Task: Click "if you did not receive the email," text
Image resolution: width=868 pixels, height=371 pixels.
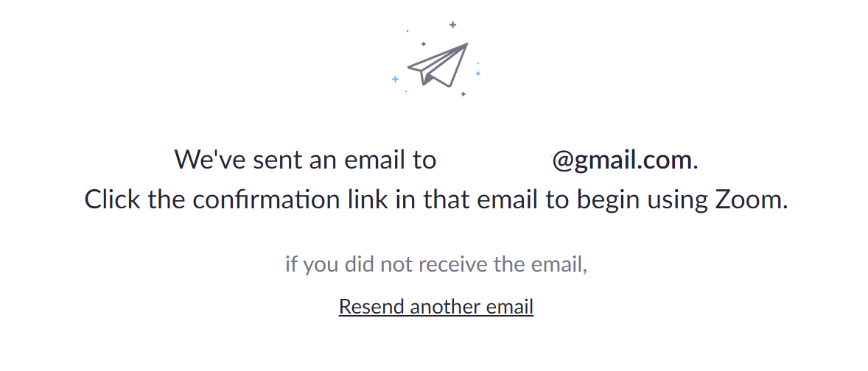Action: point(436,264)
